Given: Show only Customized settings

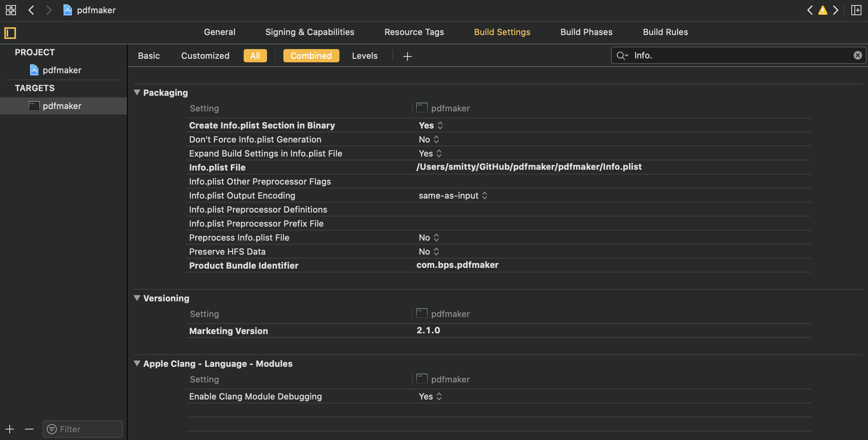Looking at the screenshot, I should 205,56.
